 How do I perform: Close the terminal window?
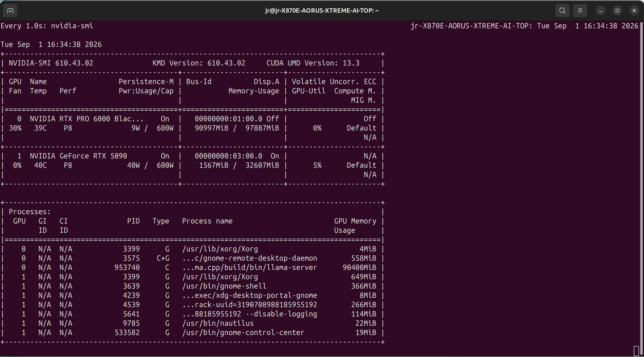634,11
